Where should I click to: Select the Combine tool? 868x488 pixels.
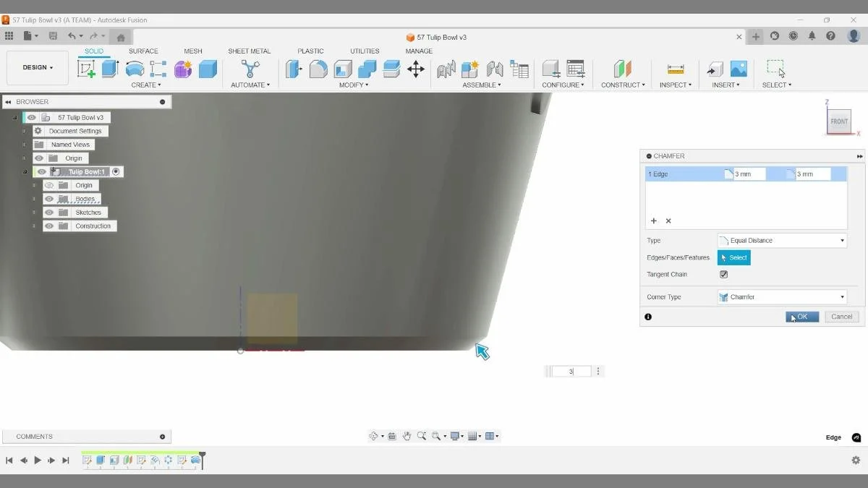click(367, 69)
